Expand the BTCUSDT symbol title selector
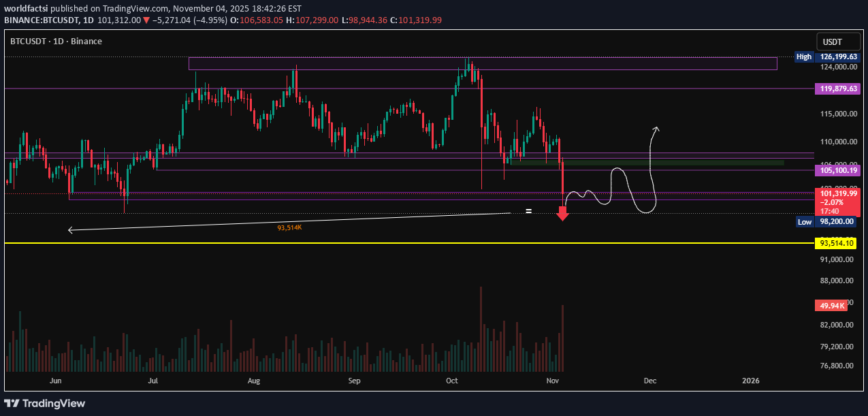The width and height of the screenshot is (868, 416). click(26, 41)
